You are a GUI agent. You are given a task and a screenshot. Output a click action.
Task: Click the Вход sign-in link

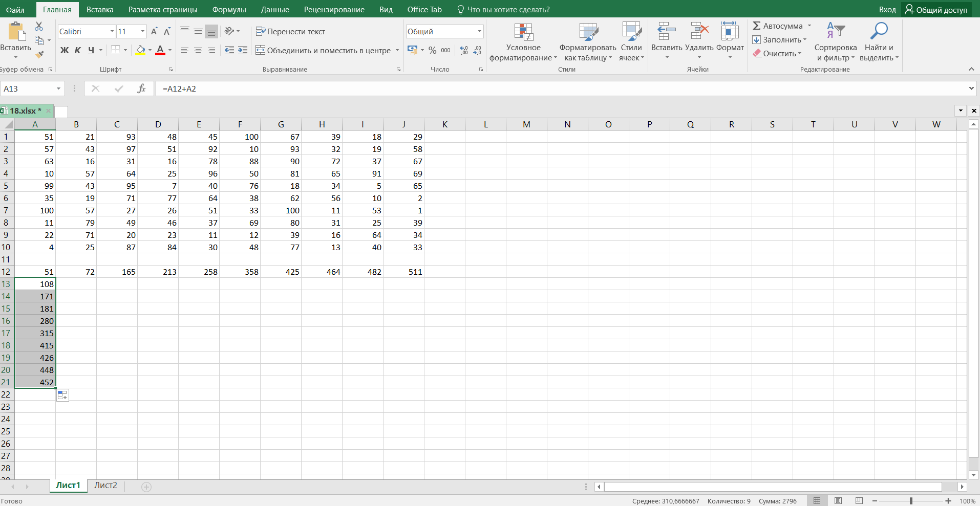pos(887,10)
